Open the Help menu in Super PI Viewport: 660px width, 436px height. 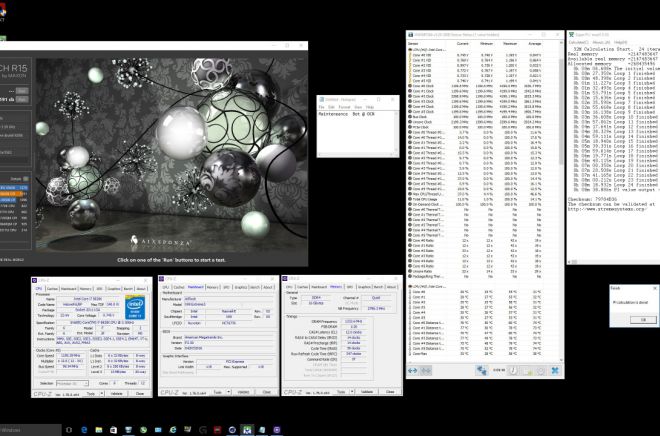click(x=622, y=43)
